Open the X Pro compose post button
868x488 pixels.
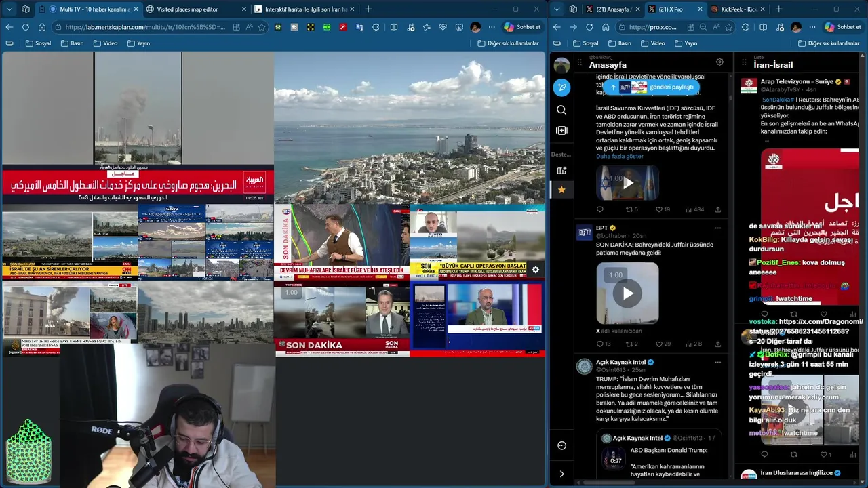coord(561,87)
